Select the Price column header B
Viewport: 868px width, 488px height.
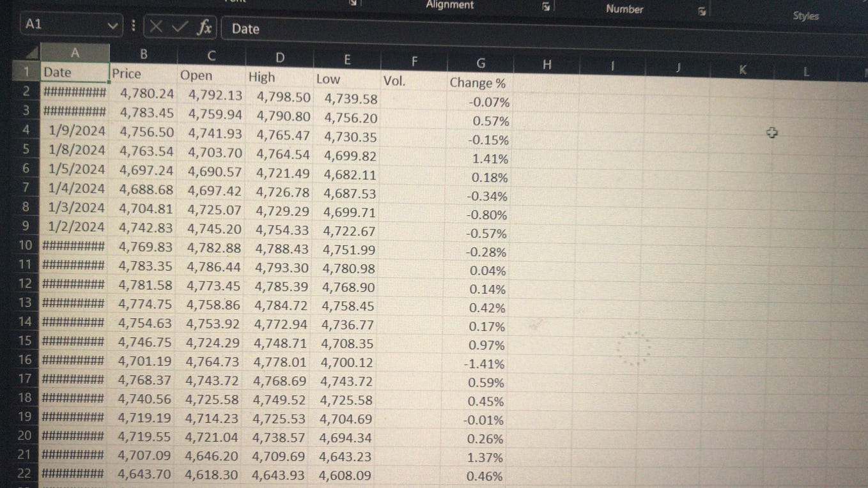143,56
